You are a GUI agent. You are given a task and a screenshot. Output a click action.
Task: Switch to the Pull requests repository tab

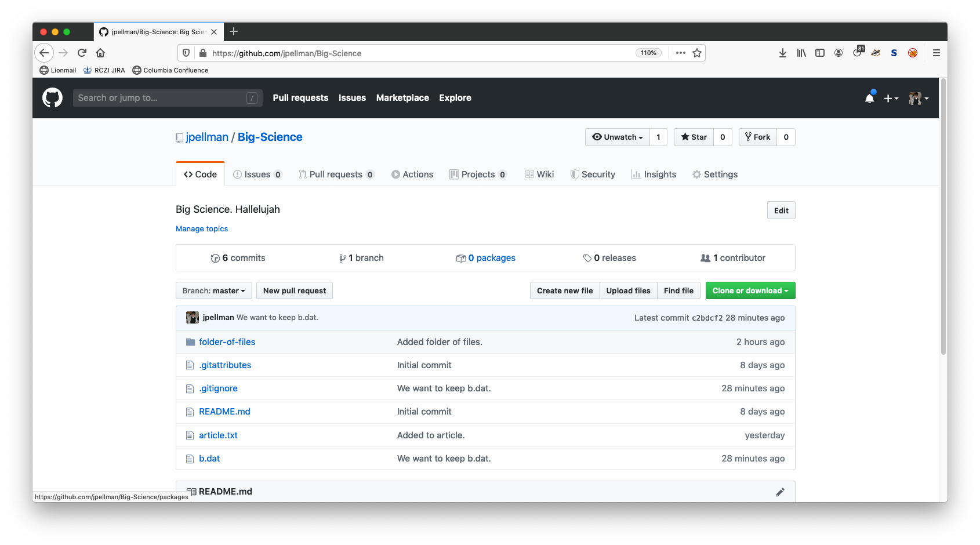(336, 175)
